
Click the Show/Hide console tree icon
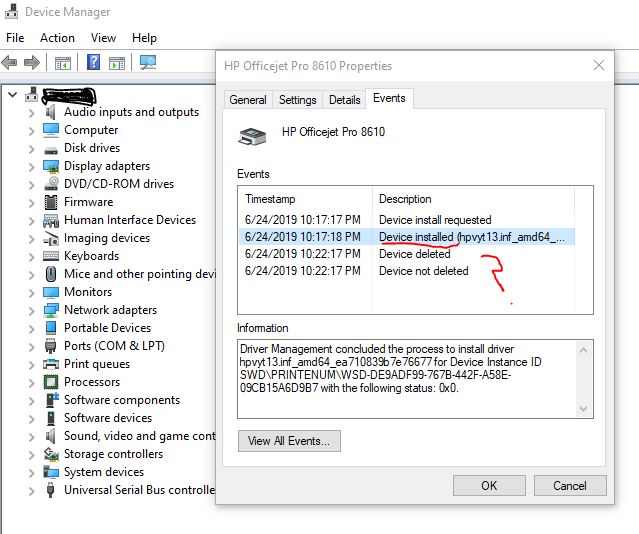click(x=62, y=62)
